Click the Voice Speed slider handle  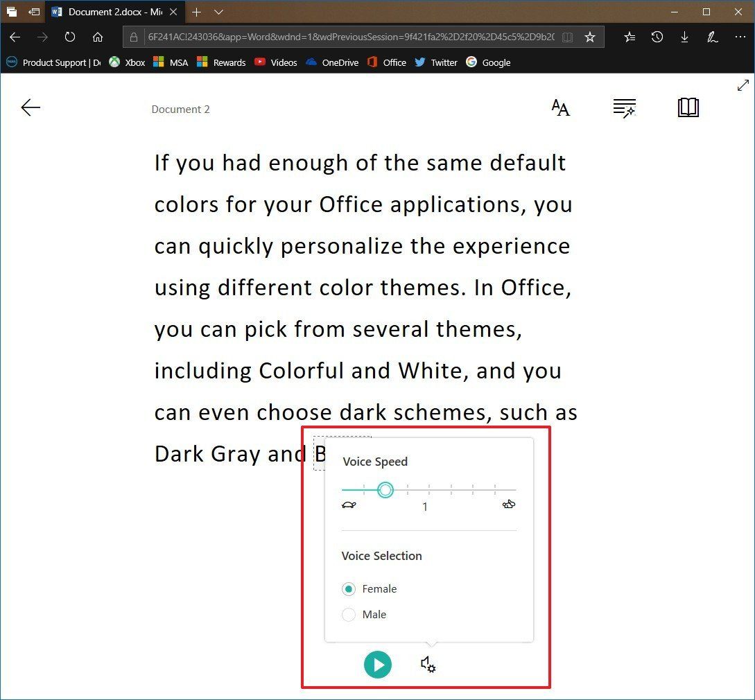(385, 490)
